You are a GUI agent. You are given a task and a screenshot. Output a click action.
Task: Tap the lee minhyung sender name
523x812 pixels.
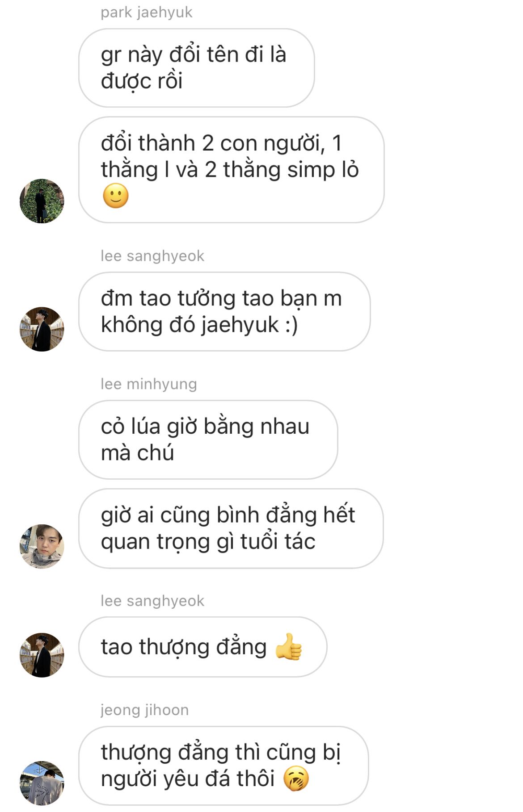tap(149, 384)
